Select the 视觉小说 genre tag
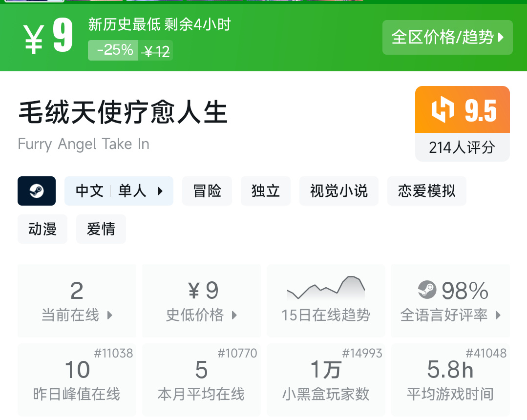This screenshot has width=527, height=420. [x=339, y=191]
